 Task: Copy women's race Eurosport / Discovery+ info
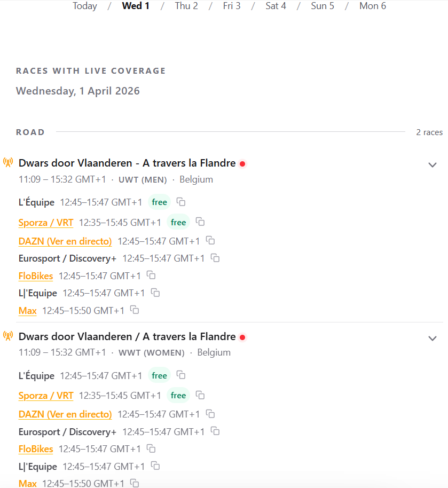pos(215,431)
